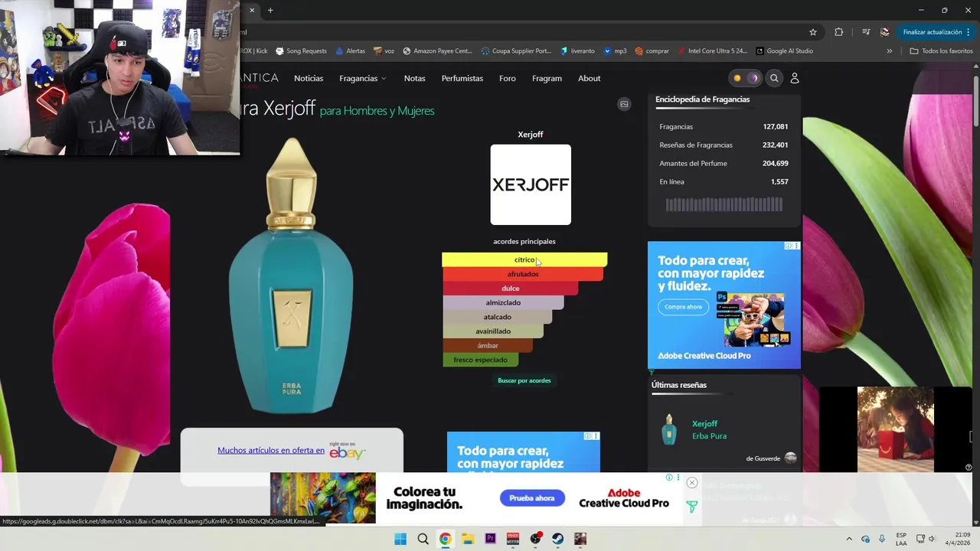Screen dimensions: 980x551
Task: Select the ámbar accord bar
Action: [487, 345]
